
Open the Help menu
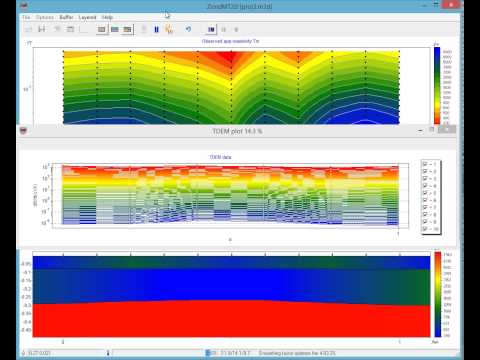point(107,17)
